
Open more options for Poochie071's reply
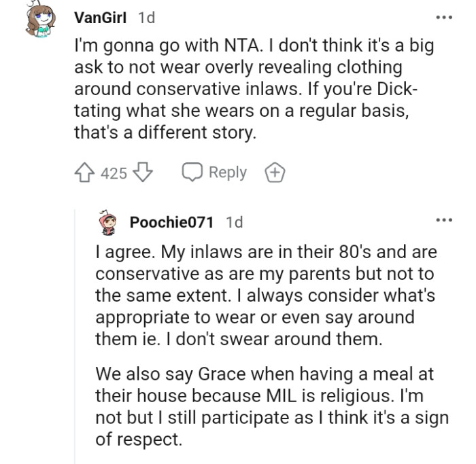point(445,219)
